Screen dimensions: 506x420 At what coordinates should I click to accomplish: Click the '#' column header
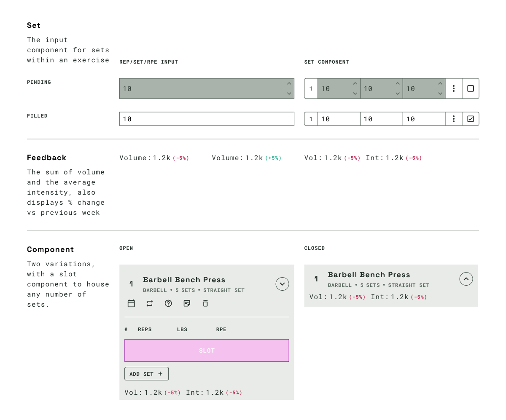coord(126,329)
